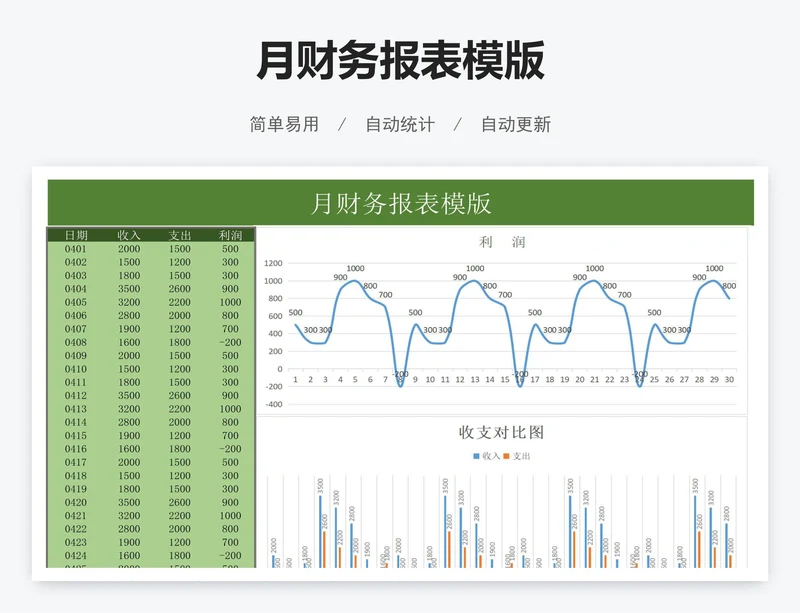Click the date cell 0415
This screenshot has height=613, width=800.
[x=76, y=435]
